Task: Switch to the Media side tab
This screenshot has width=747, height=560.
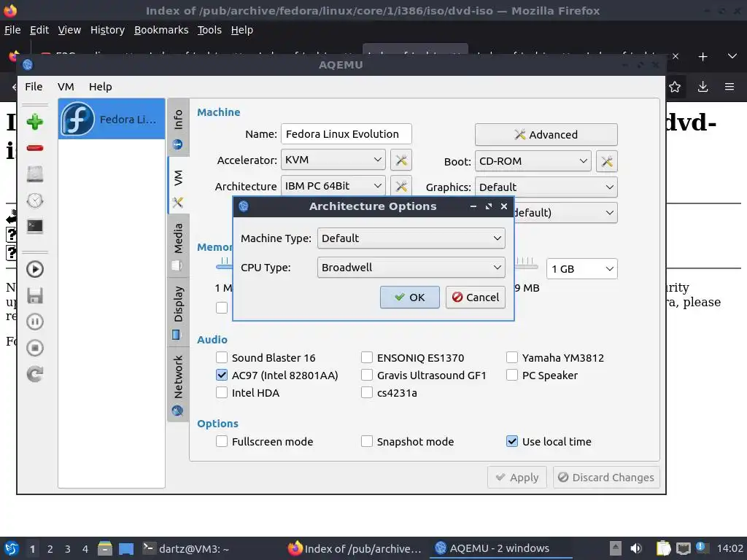Action: 178,245
